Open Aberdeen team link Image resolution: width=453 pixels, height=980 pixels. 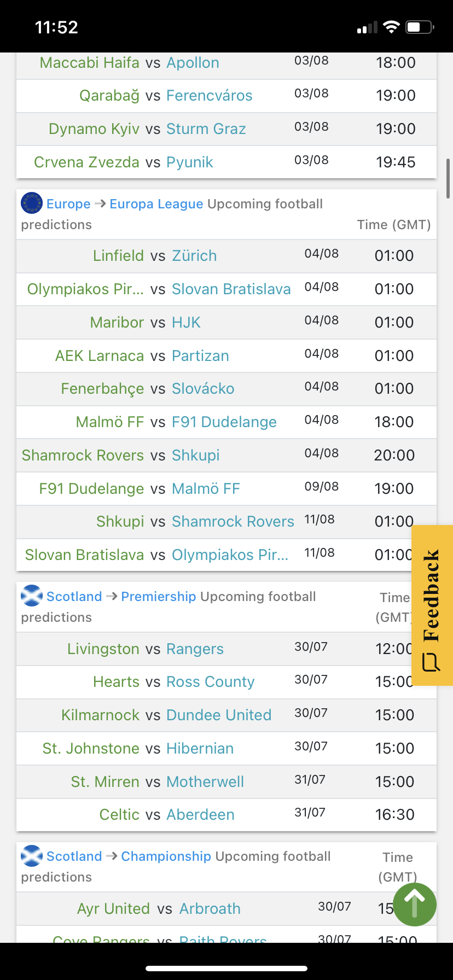coord(200,815)
